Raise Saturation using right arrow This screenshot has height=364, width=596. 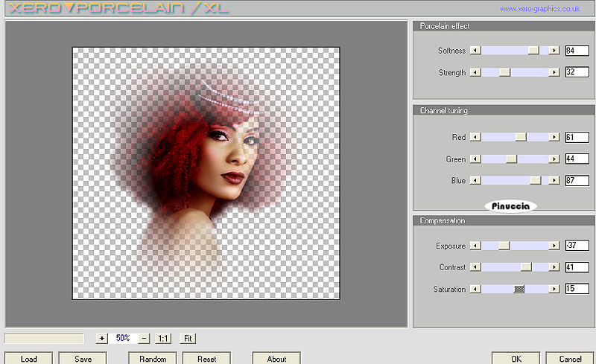[554, 289]
